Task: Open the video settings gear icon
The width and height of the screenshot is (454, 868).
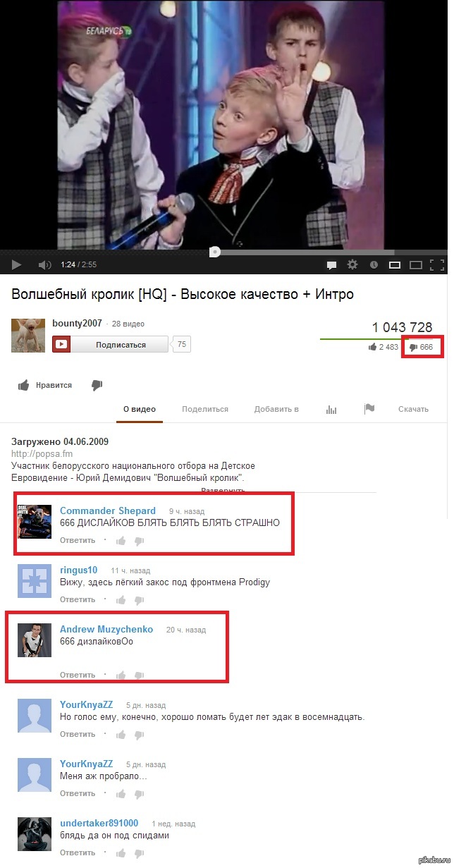Action: click(352, 265)
